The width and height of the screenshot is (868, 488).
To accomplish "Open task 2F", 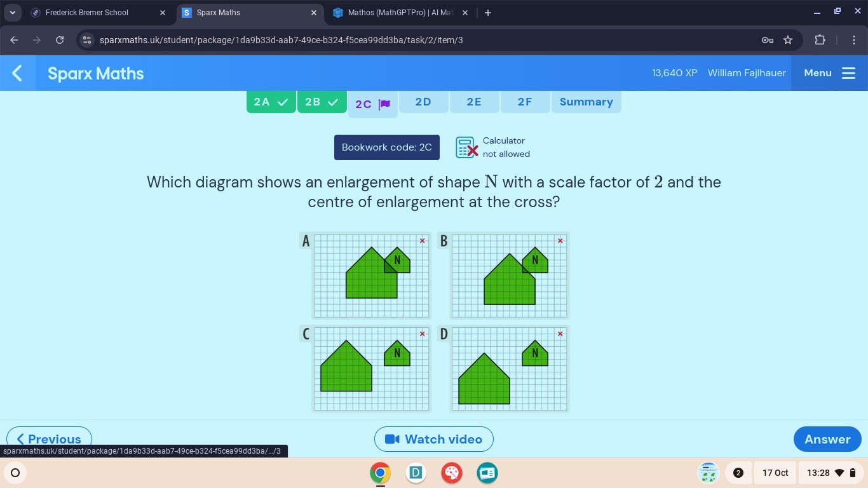I will (525, 102).
